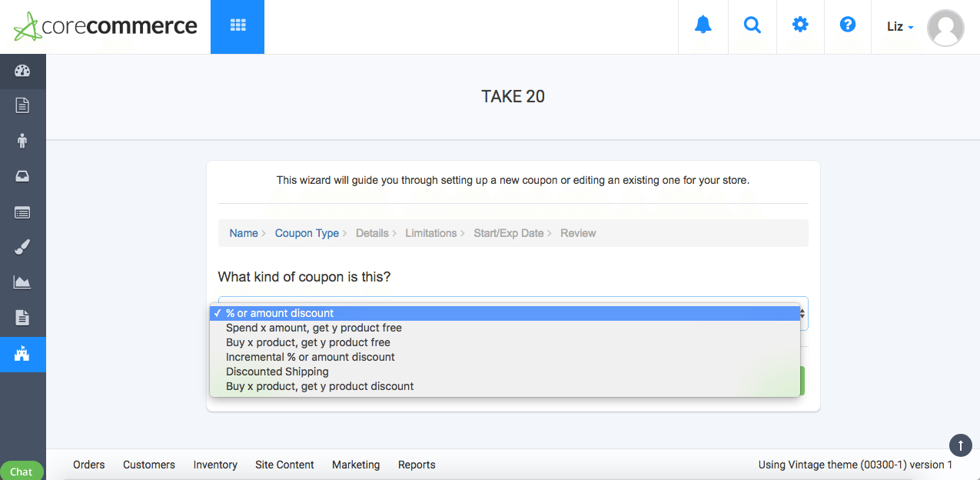Open the highlighted castle icon in sidebar
This screenshot has width=980, height=480.
tap(22, 355)
